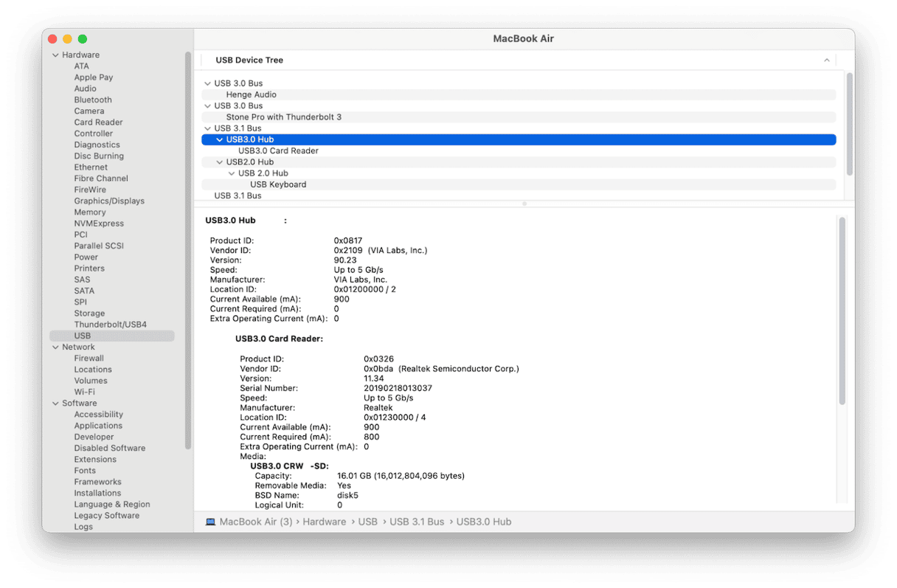Click USB 3.1 Bus in path bar
This screenshot has width=897, height=588.
click(x=417, y=522)
